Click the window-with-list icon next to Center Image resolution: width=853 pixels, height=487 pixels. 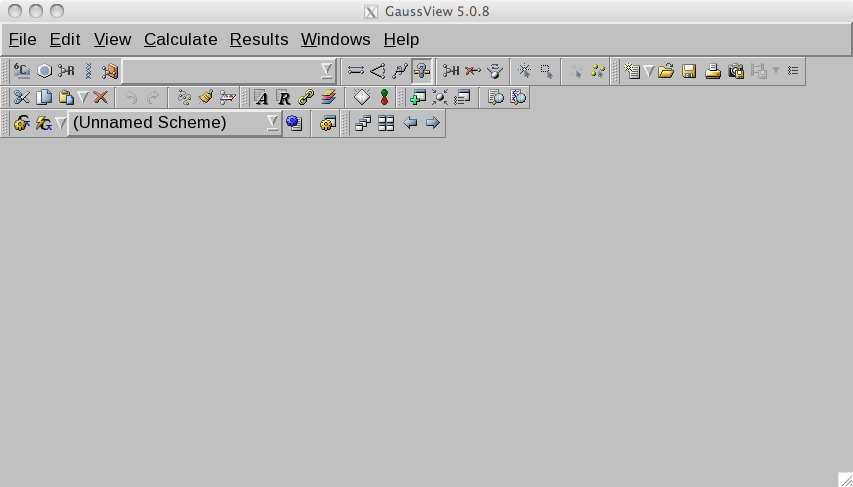tap(462, 97)
